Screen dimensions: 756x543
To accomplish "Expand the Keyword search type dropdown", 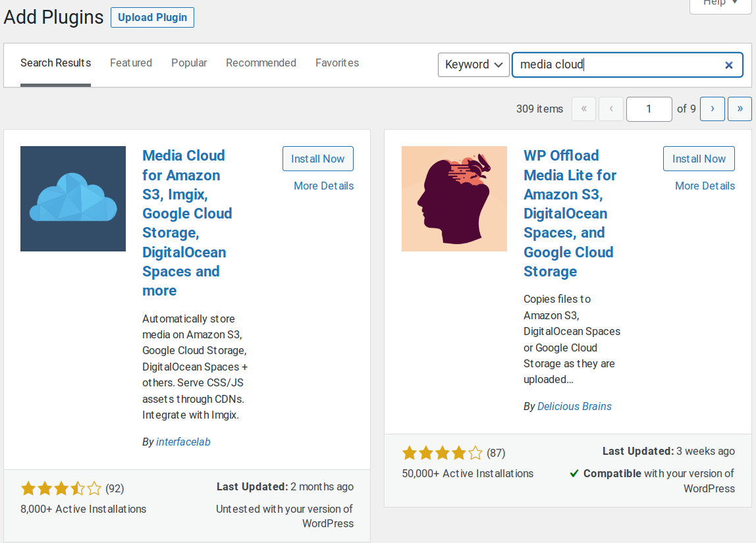I will click(x=473, y=65).
